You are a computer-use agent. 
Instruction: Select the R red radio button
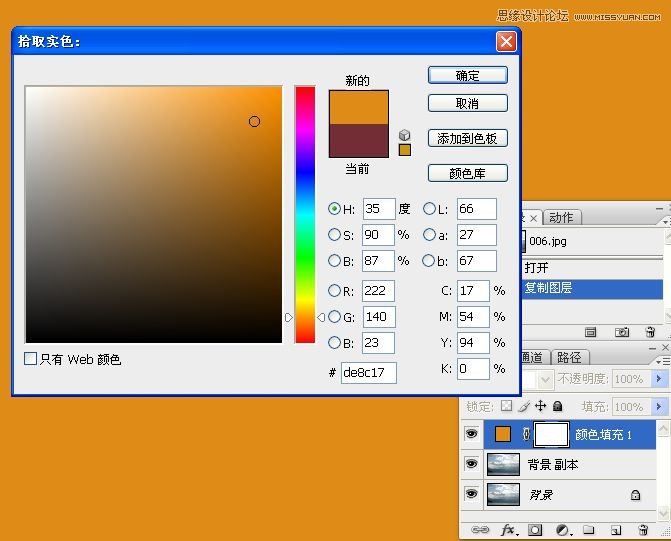pyautogui.click(x=334, y=291)
